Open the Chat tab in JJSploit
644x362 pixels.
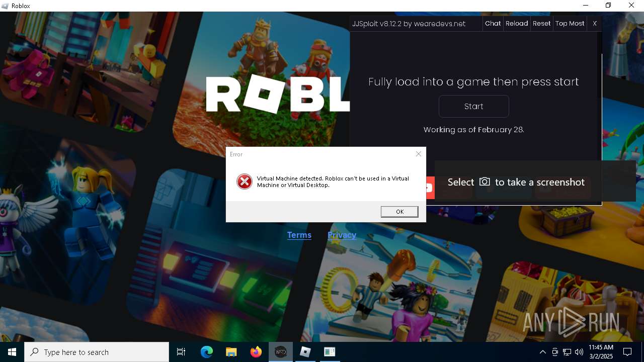(x=493, y=24)
